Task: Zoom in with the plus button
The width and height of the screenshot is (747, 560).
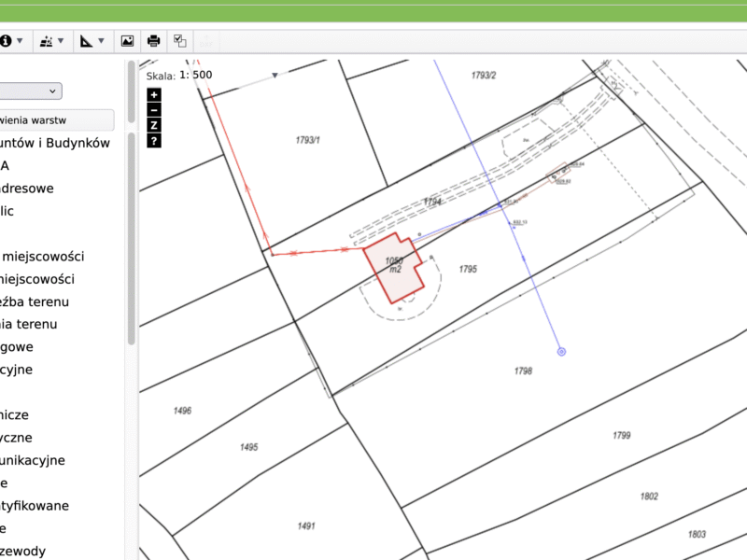Action: tap(154, 95)
